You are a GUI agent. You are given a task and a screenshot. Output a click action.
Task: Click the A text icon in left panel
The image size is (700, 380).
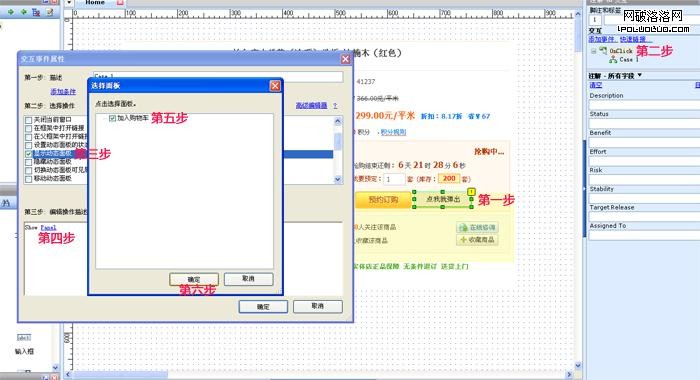[6, 203]
